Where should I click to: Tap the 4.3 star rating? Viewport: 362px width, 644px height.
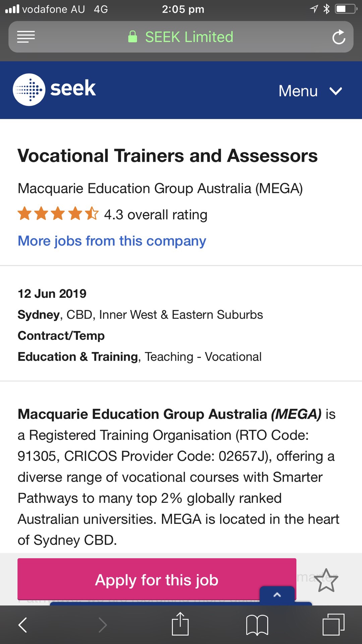pyautogui.click(x=112, y=215)
